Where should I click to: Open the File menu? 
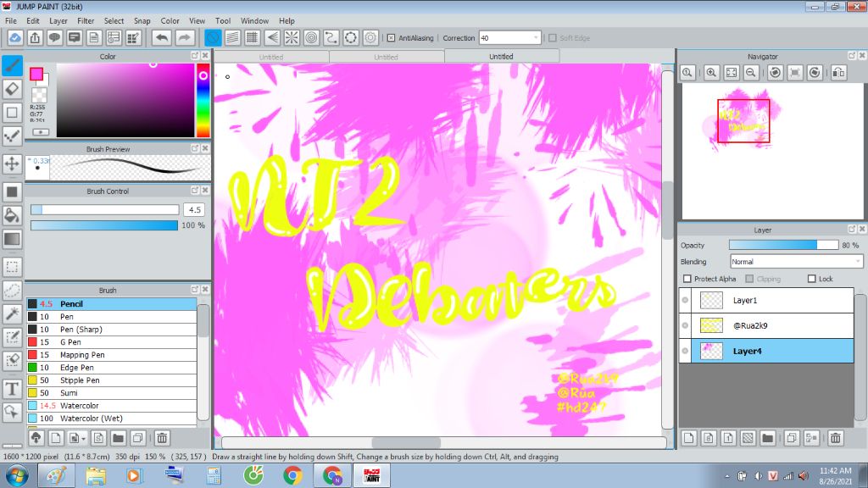(10, 20)
